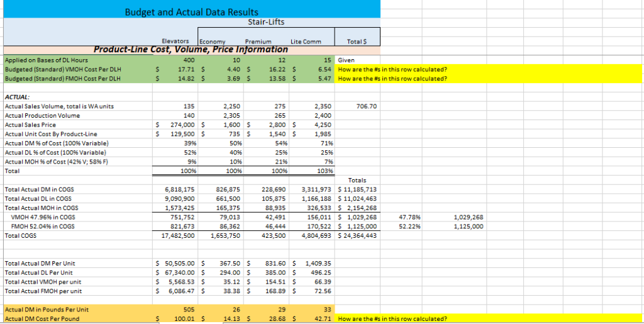The image size is (644, 324).
Task: Select 'Total Actual DM Per Unit' label
Action: (x=40, y=263)
